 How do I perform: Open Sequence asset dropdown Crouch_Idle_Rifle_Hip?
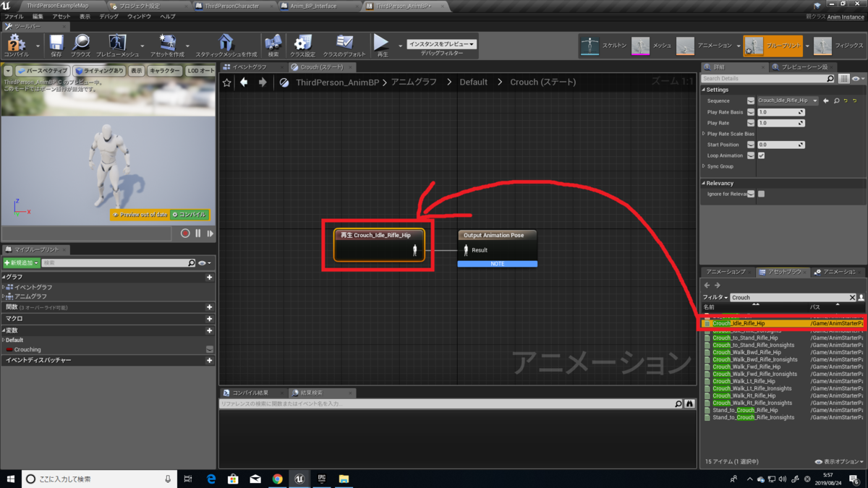pyautogui.click(x=787, y=100)
